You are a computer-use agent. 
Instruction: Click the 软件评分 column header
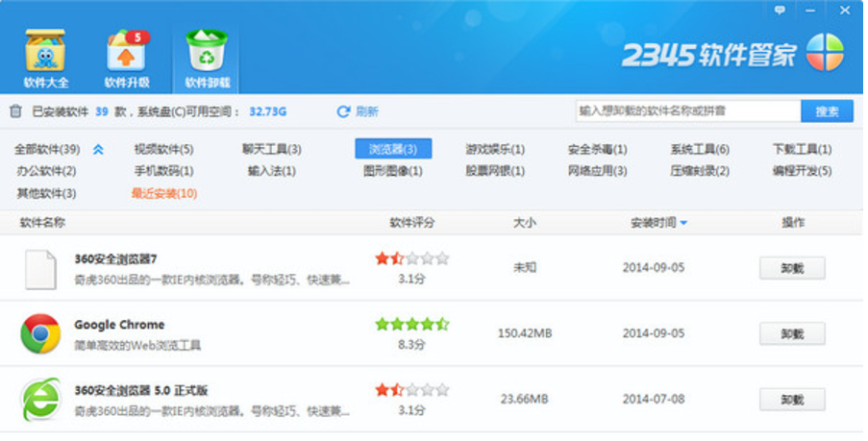[411, 223]
